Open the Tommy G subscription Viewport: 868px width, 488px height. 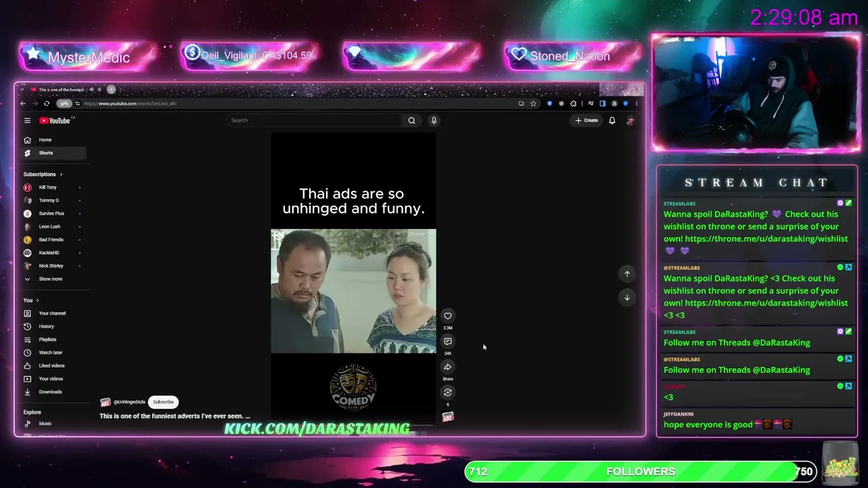(x=54, y=201)
